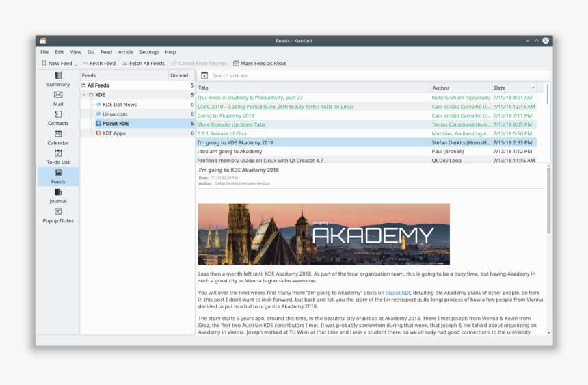Open the Summary sidebar icon
Image resolution: width=588 pixels, height=385 pixels.
pos(58,79)
